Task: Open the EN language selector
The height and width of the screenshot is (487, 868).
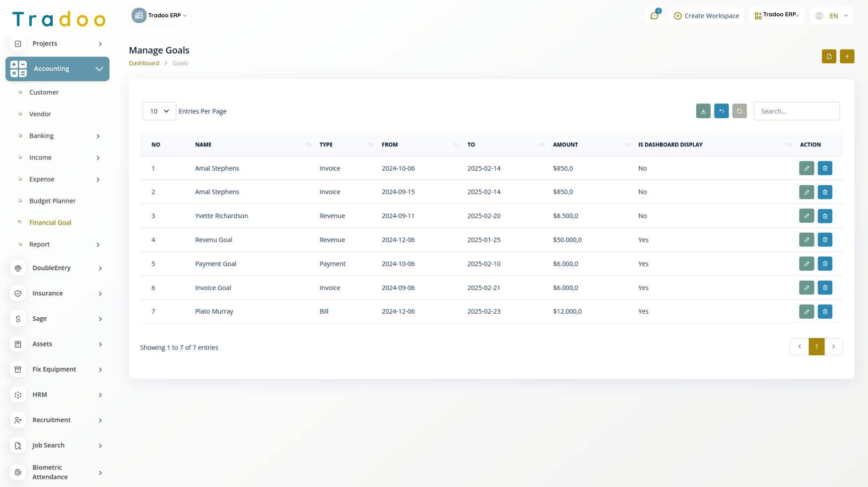Action: click(832, 16)
